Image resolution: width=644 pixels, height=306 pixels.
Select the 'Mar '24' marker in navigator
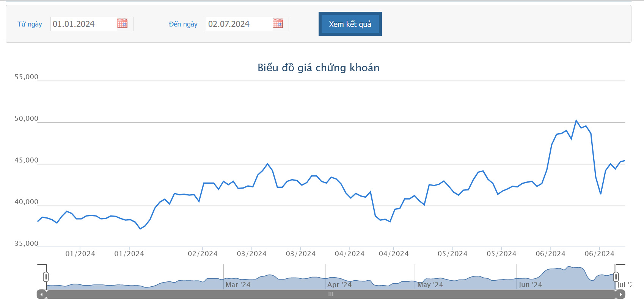click(x=238, y=284)
